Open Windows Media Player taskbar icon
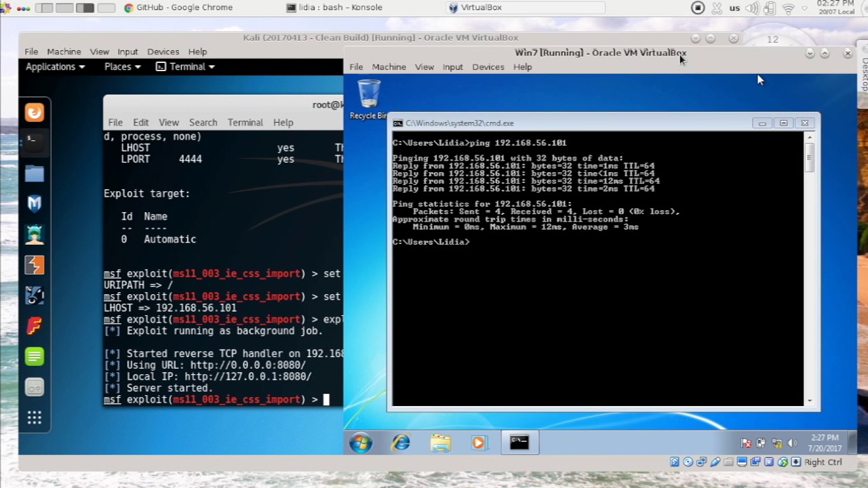 point(479,443)
